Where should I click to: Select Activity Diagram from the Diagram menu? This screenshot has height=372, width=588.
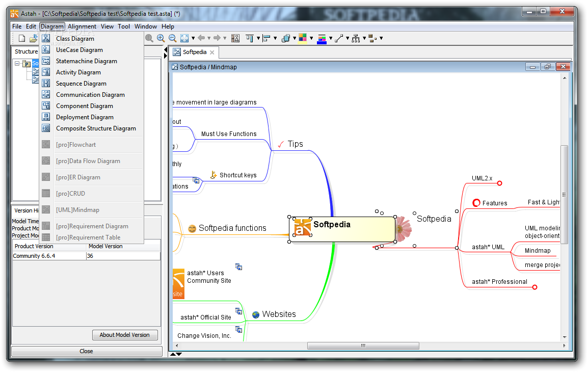point(92,72)
